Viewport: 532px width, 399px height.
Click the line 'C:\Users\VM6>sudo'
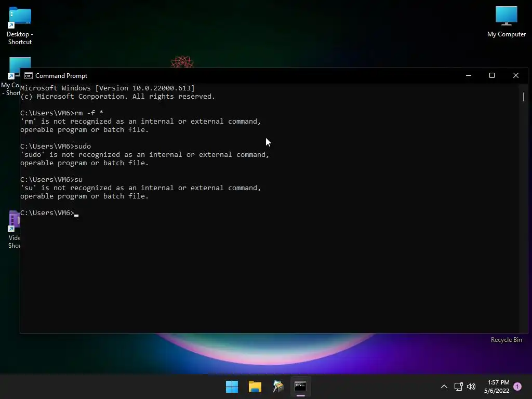pyautogui.click(x=55, y=146)
